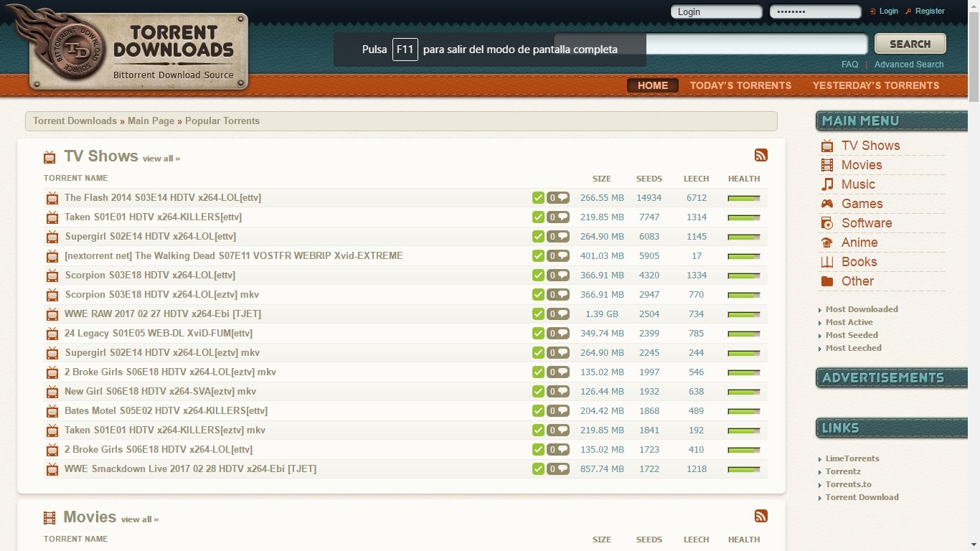Click 'view all' next to Movies
The height and width of the screenshot is (551, 980).
[140, 519]
